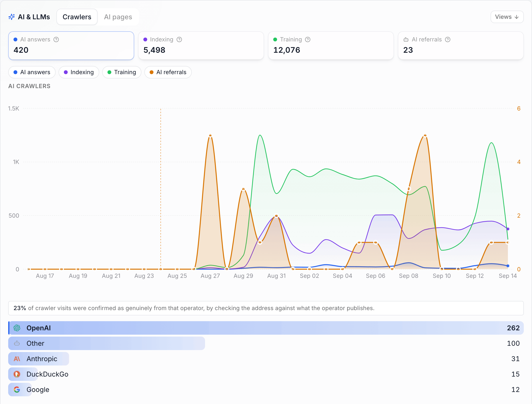532x404 pixels.
Task: Click the OpenAI logo icon
Action: point(17,328)
